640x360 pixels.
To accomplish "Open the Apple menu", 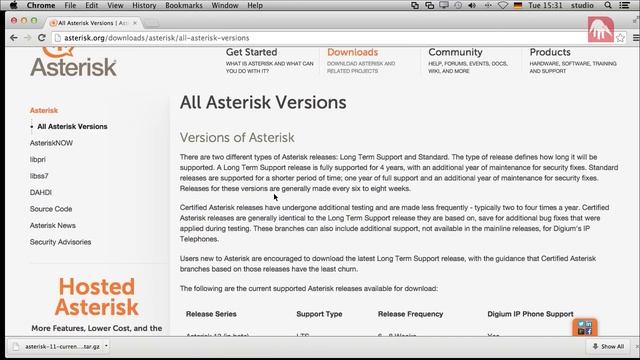I will (x=13, y=5).
